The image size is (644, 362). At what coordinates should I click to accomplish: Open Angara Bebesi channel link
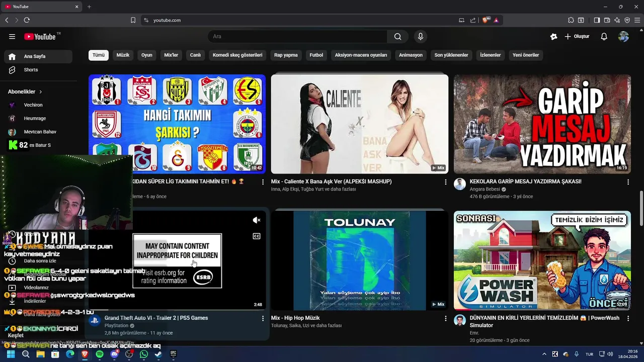coord(485,190)
